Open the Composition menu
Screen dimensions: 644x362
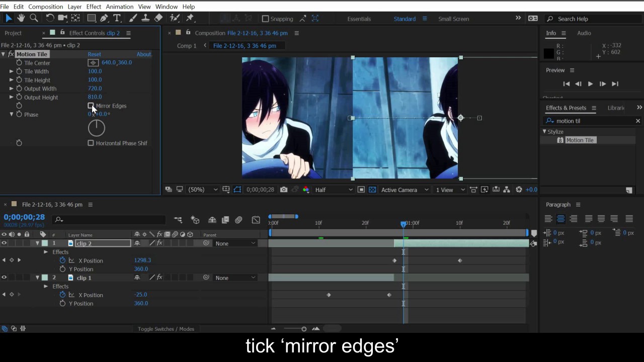46,7
